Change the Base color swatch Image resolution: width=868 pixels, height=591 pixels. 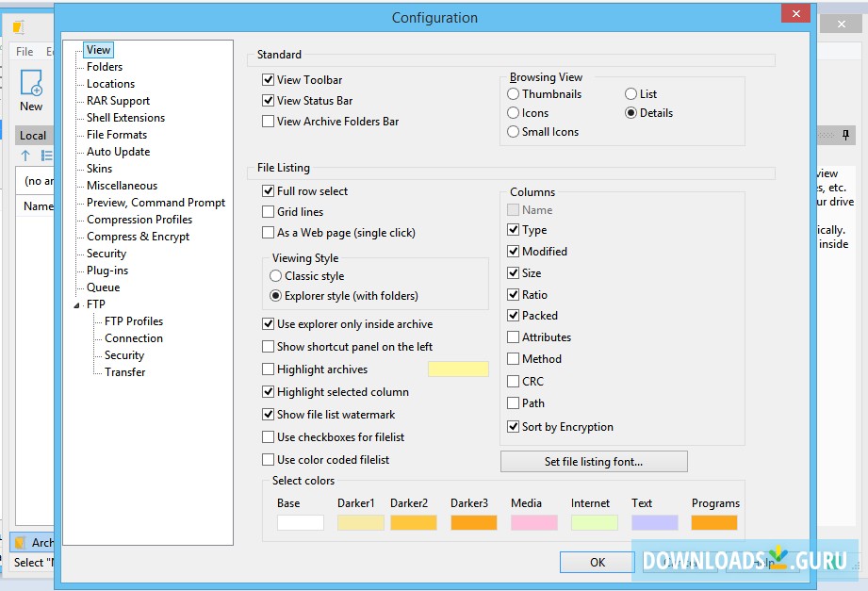(301, 522)
